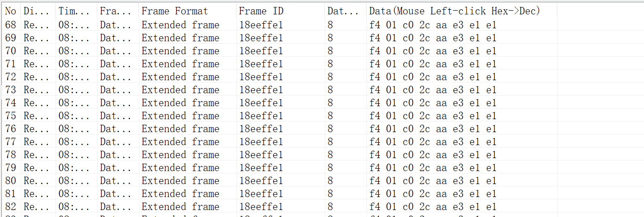Viewport: 644px width, 217px height.
Task: Click the time cell in row 80
Action: (74, 181)
